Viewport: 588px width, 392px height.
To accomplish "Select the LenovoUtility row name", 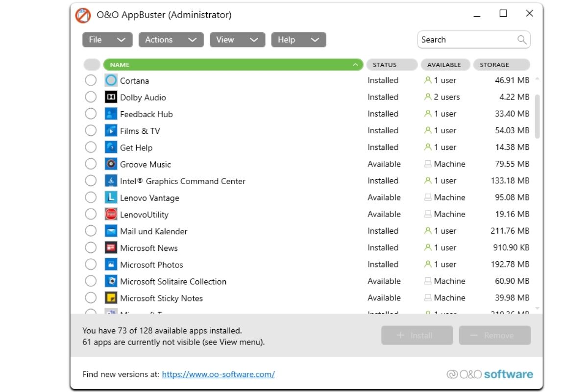I will [144, 215].
